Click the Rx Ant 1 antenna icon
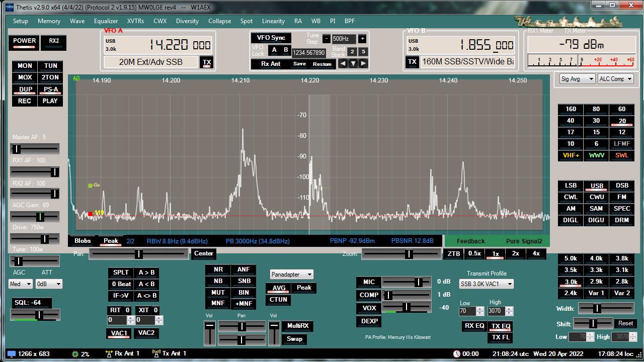 click(x=108, y=354)
